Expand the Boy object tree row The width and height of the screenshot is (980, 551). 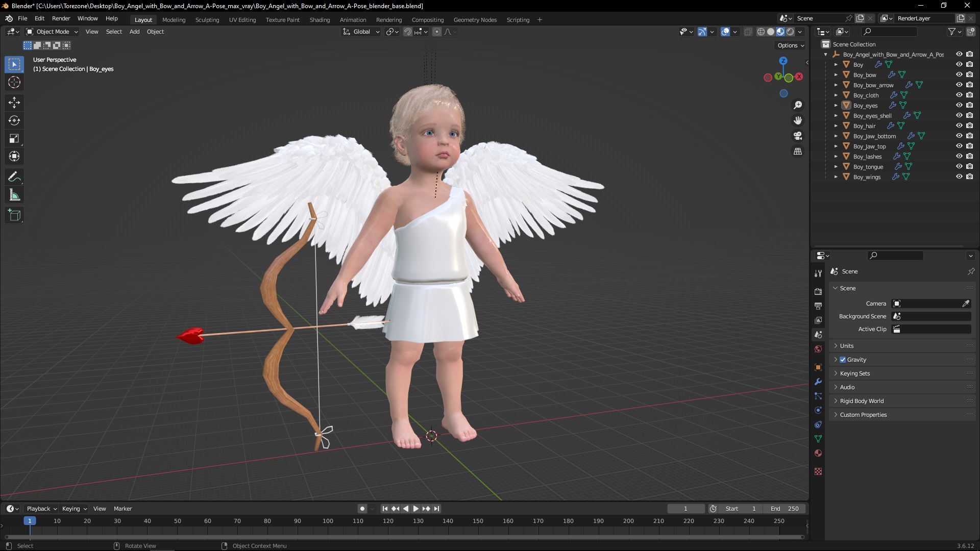(x=836, y=65)
